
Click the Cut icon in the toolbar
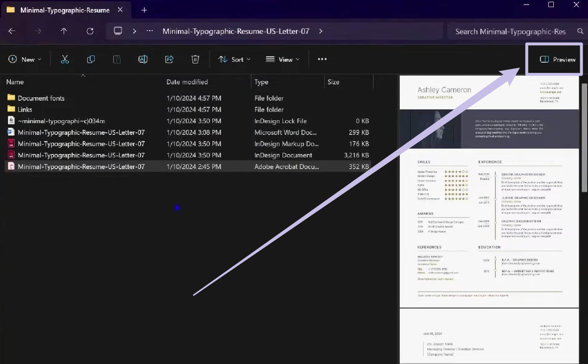click(x=65, y=59)
